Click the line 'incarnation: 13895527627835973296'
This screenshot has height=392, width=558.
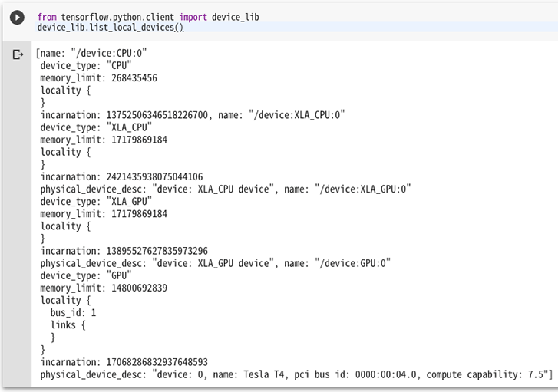click(124, 251)
